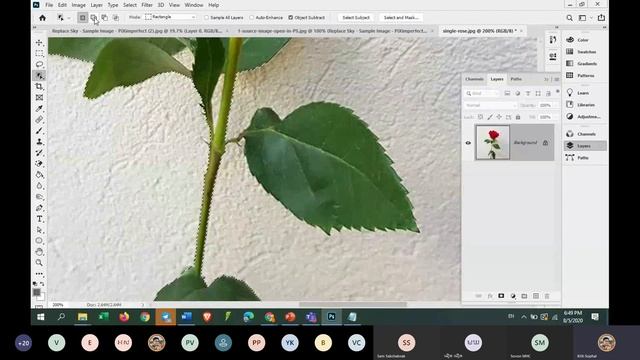Select the Blur tool

39,186
